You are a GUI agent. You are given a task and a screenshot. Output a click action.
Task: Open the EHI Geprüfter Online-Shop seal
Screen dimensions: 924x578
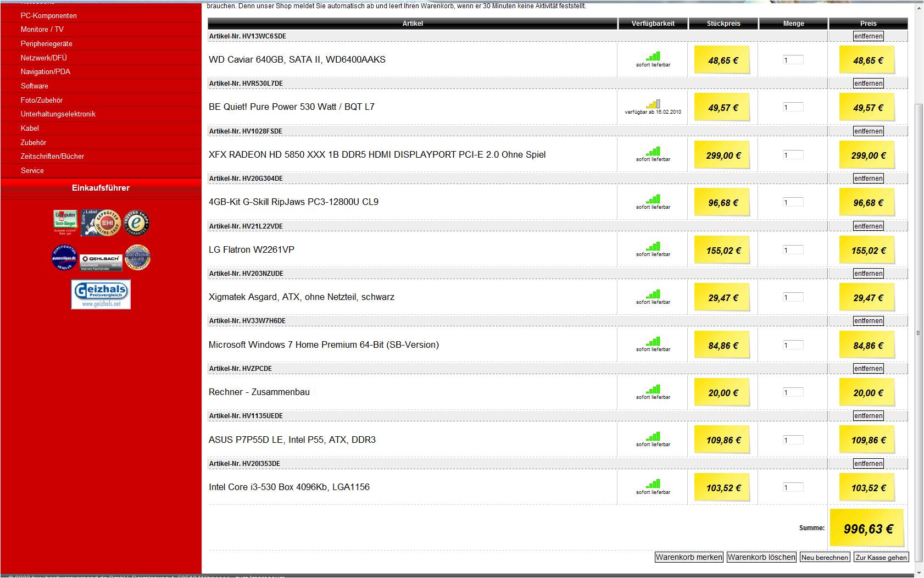point(101,223)
